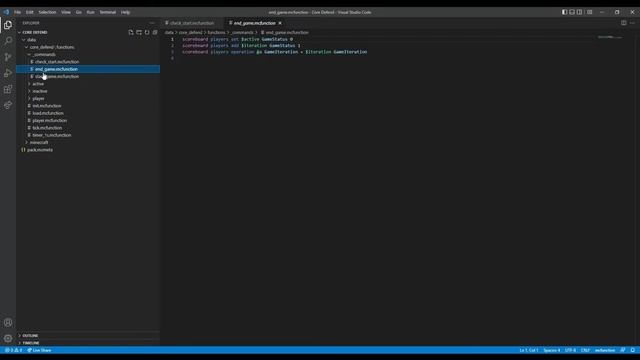Switch to the check_start.mcfunction tab
640x360 pixels.
192,23
